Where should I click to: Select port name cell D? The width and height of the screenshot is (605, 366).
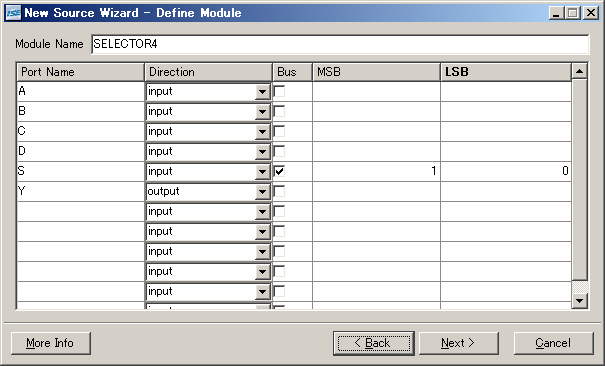tap(81, 152)
